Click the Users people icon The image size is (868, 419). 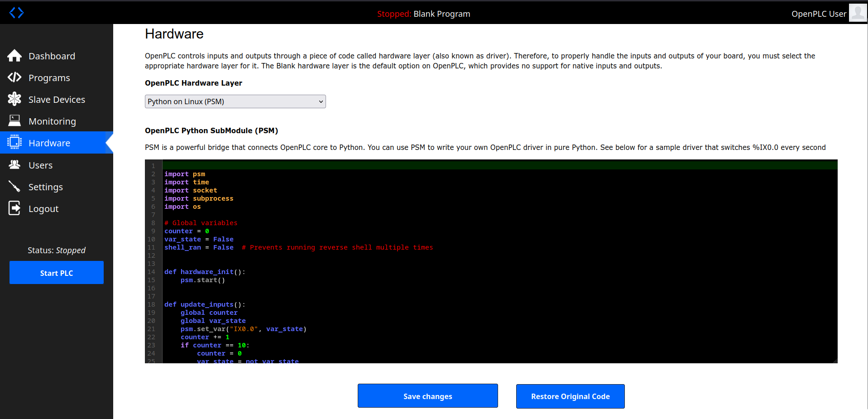click(x=14, y=165)
